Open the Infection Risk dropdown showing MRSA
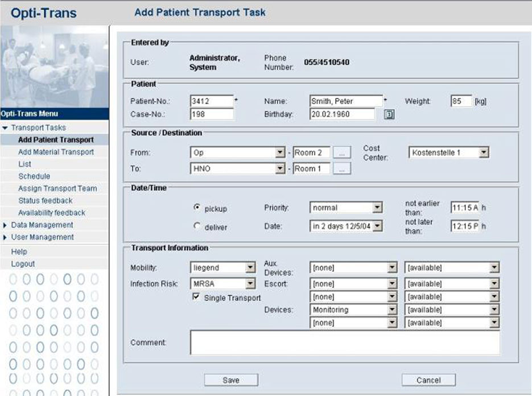Screen dimensions: 532x396 223,283
